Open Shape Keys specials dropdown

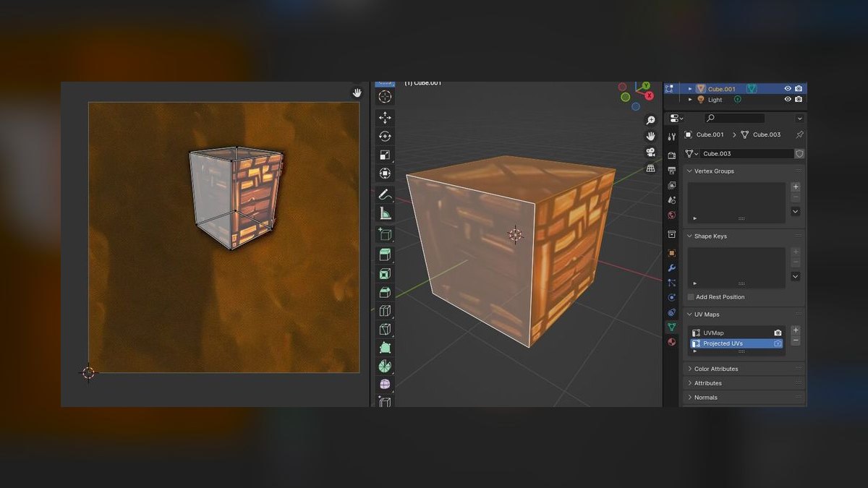pyautogui.click(x=796, y=276)
